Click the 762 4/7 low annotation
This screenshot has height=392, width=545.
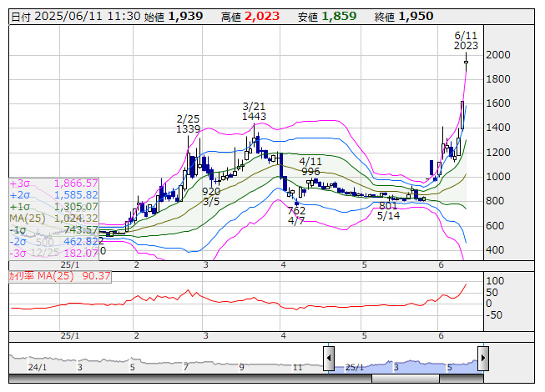tap(296, 216)
